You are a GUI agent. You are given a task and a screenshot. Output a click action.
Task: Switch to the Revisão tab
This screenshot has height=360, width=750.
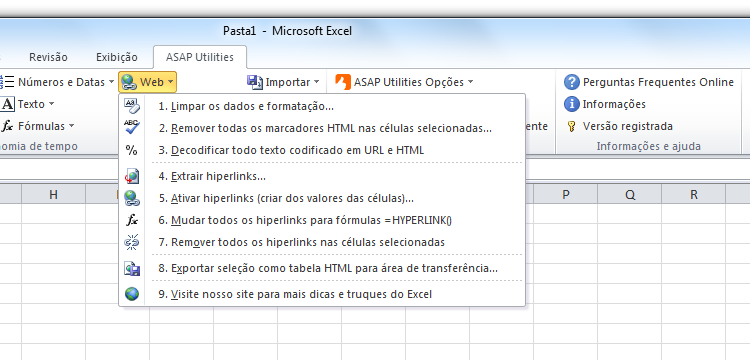(x=48, y=57)
